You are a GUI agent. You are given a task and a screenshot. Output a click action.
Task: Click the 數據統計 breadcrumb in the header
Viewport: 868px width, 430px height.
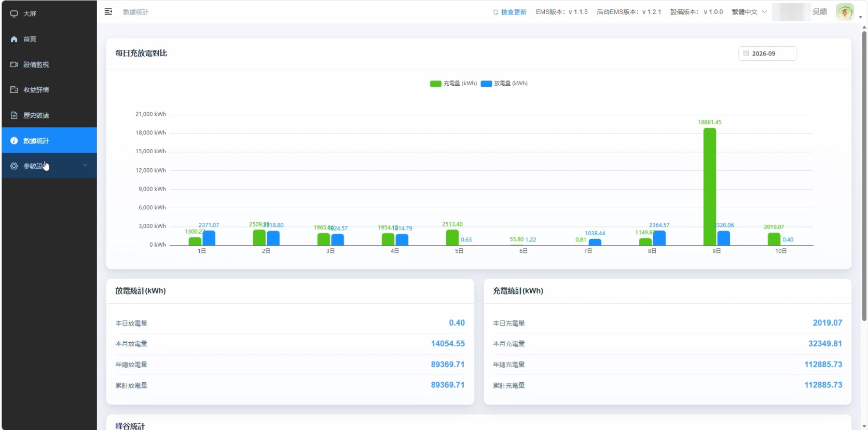tap(135, 12)
